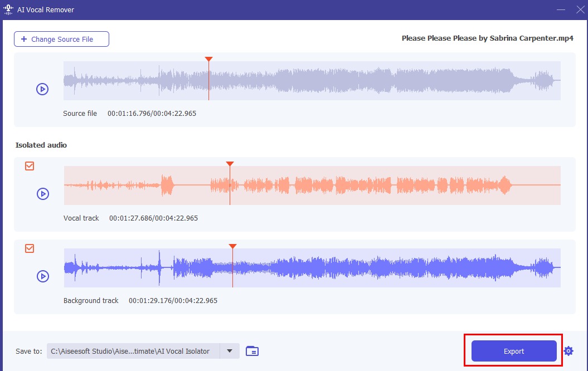
Task: Play the source file audio
Action: [42, 89]
